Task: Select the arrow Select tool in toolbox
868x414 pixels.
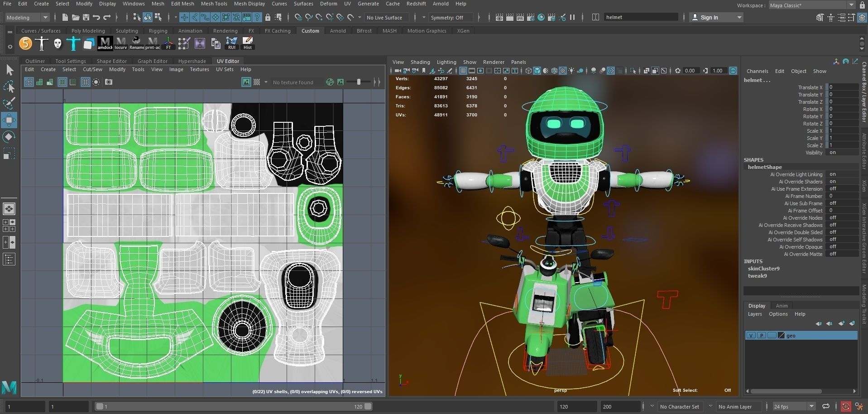Action: click(9, 70)
